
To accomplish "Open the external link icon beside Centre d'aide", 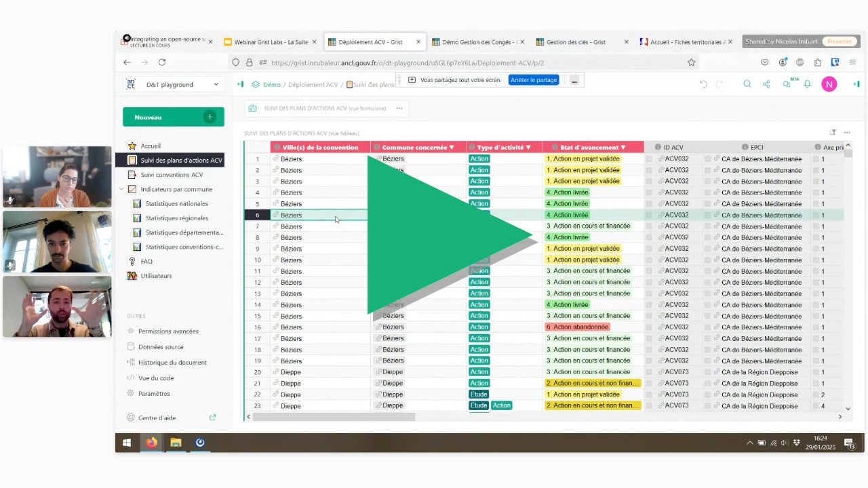I will click(x=212, y=418).
